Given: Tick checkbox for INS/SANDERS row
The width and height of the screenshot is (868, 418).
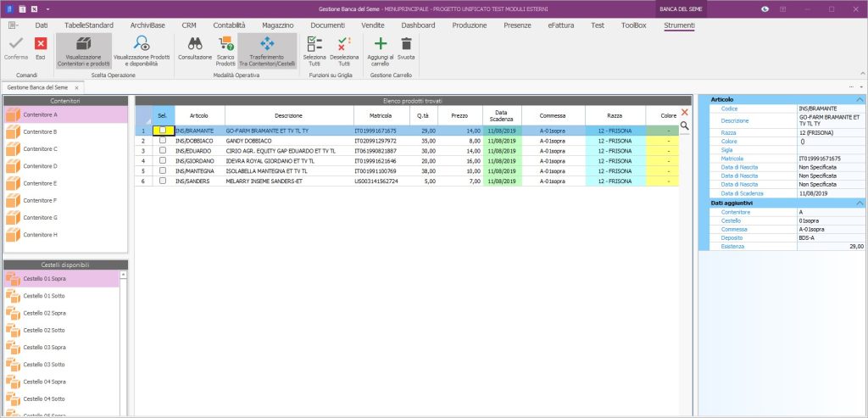Looking at the screenshot, I should pos(163,181).
